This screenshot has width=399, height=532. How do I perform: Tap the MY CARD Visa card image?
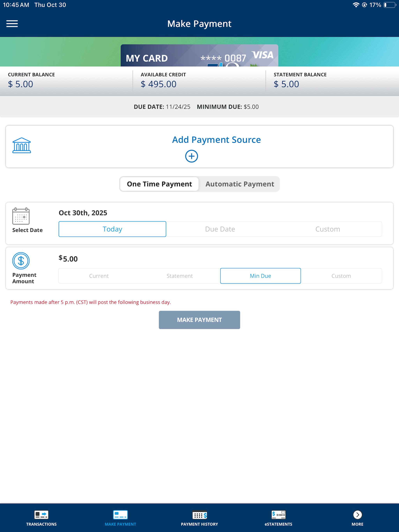199,55
